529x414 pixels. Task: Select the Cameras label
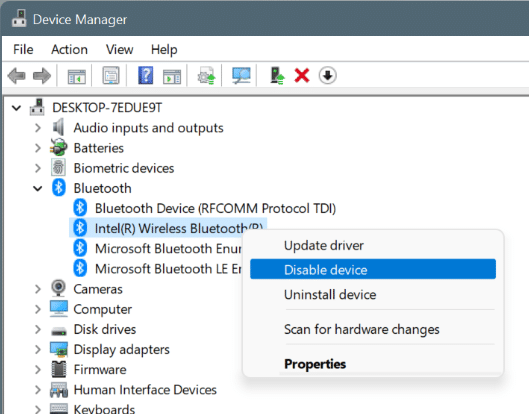(98, 289)
